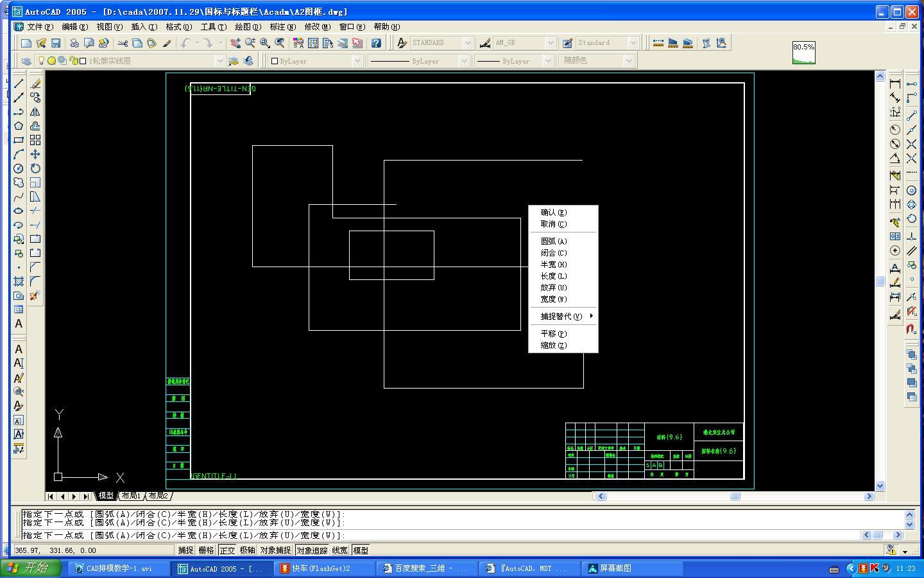924x578 pixels.
Task: Toggle 栅格 grid display
Action: (207, 550)
